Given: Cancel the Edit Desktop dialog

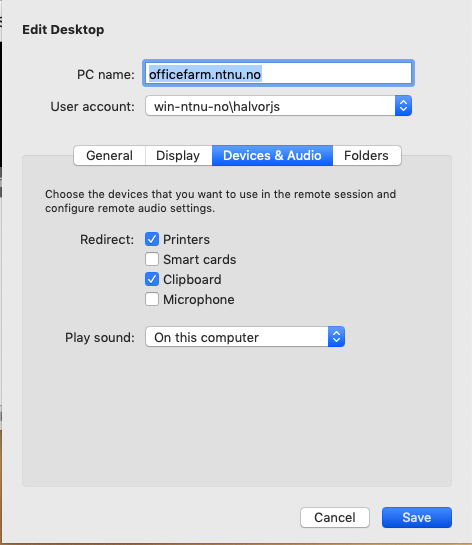Looking at the screenshot, I should pyautogui.click(x=335, y=518).
